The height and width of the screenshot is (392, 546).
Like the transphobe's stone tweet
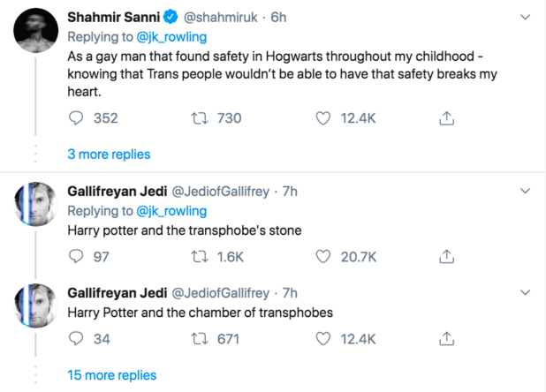click(x=322, y=256)
